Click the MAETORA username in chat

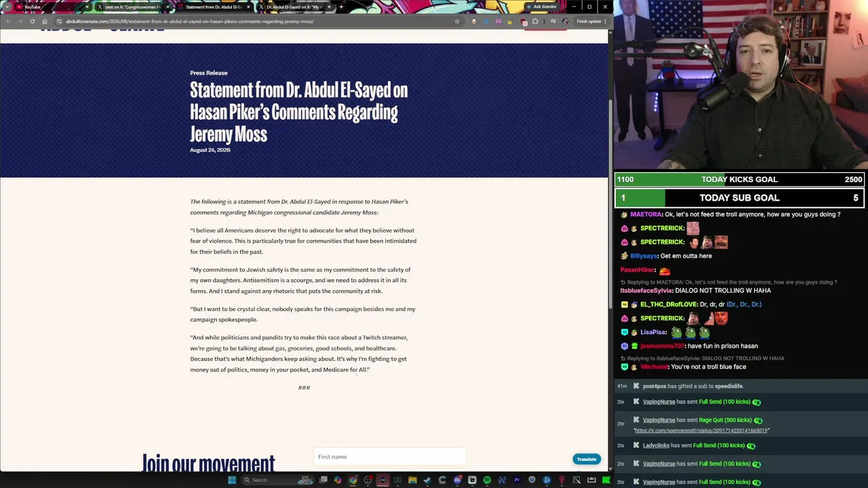click(646, 214)
